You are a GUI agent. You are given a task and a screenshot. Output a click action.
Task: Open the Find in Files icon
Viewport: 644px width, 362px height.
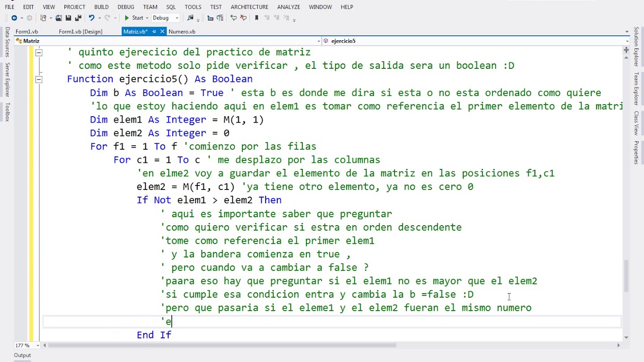190,18
